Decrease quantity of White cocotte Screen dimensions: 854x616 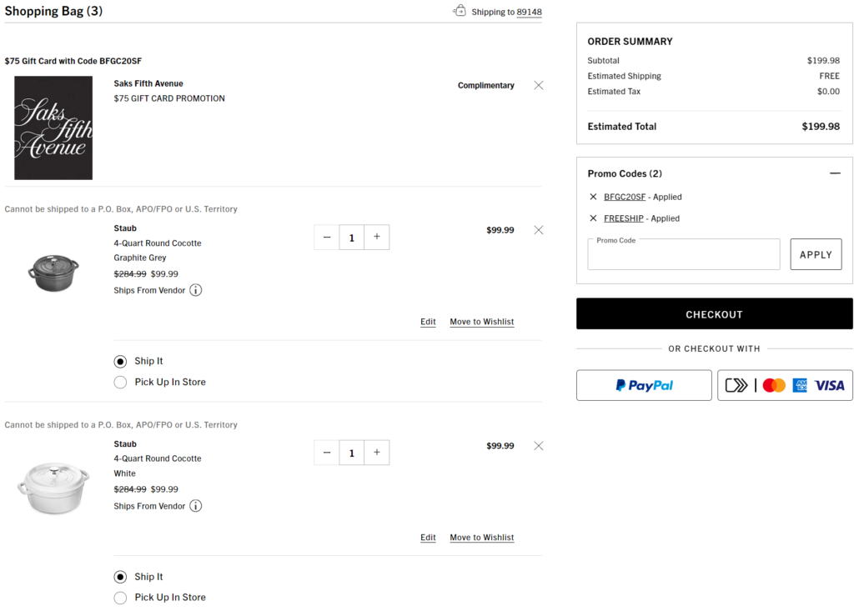(327, 453)
